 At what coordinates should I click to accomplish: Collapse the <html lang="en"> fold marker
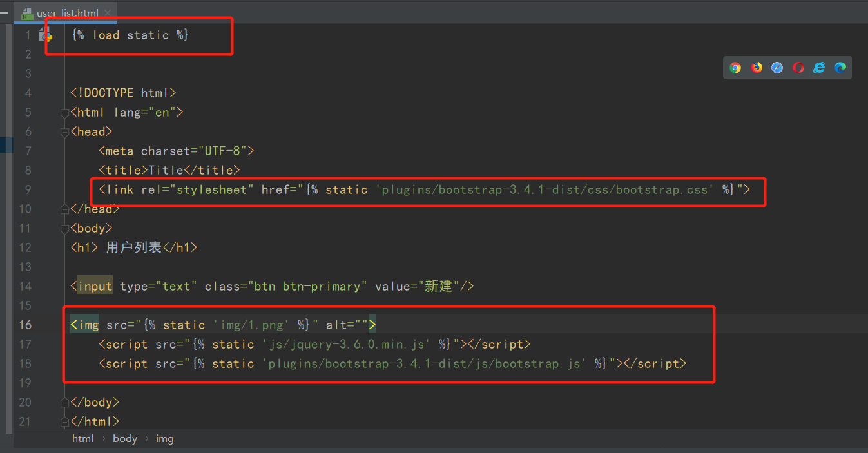pos(64,113)
